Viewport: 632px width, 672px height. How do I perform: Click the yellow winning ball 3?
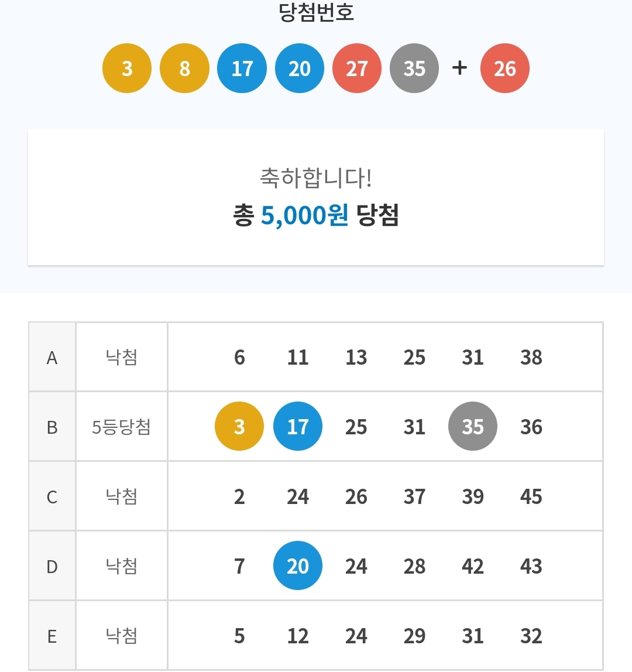[127, 69]
